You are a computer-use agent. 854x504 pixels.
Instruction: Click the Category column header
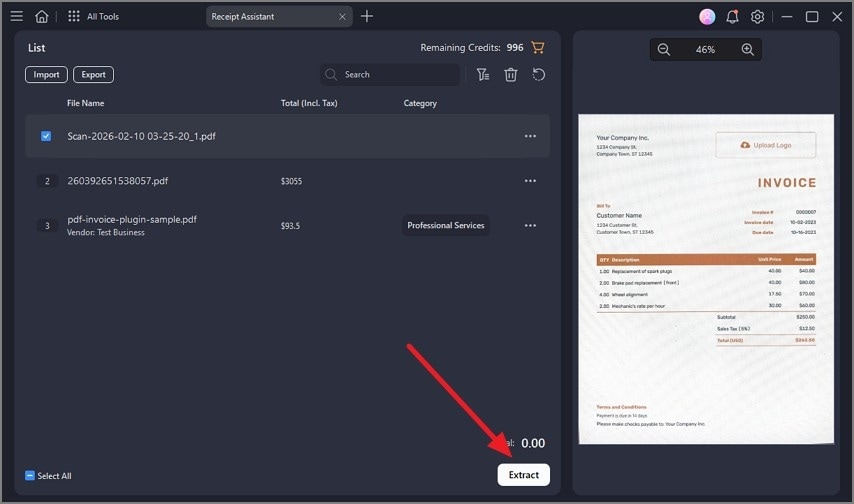(420, 104)
